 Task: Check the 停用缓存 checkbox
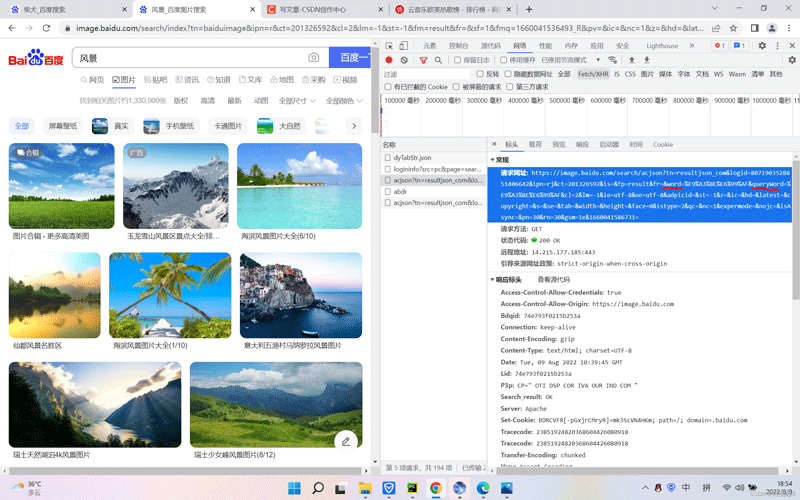pos(503,60)
